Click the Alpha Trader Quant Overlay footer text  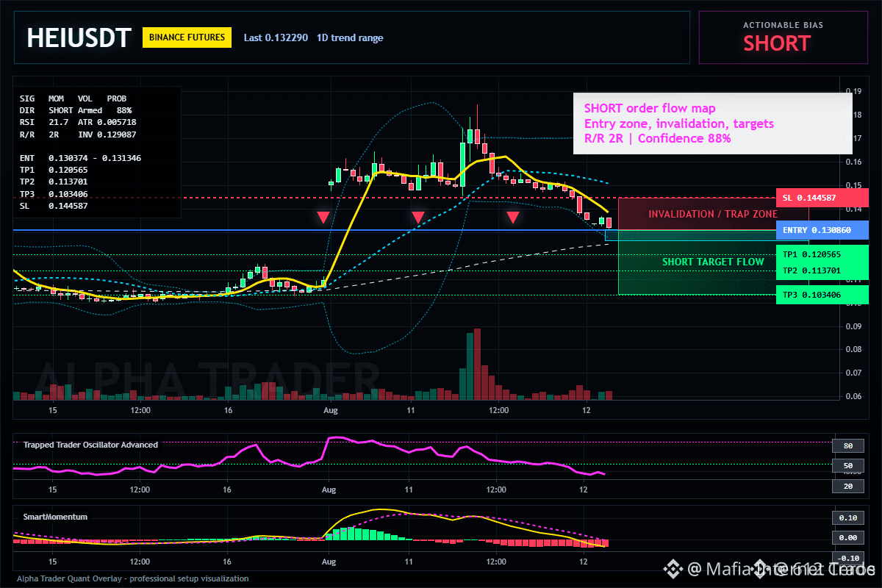(x=133, y=578)
